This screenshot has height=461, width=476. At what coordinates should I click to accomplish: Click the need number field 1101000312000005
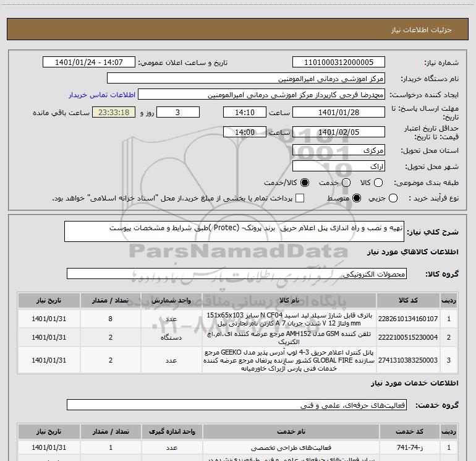(339, 62)
